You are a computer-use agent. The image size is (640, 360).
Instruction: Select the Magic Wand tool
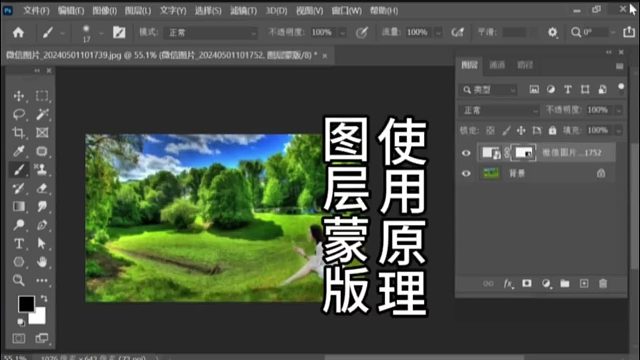(42, 114)
